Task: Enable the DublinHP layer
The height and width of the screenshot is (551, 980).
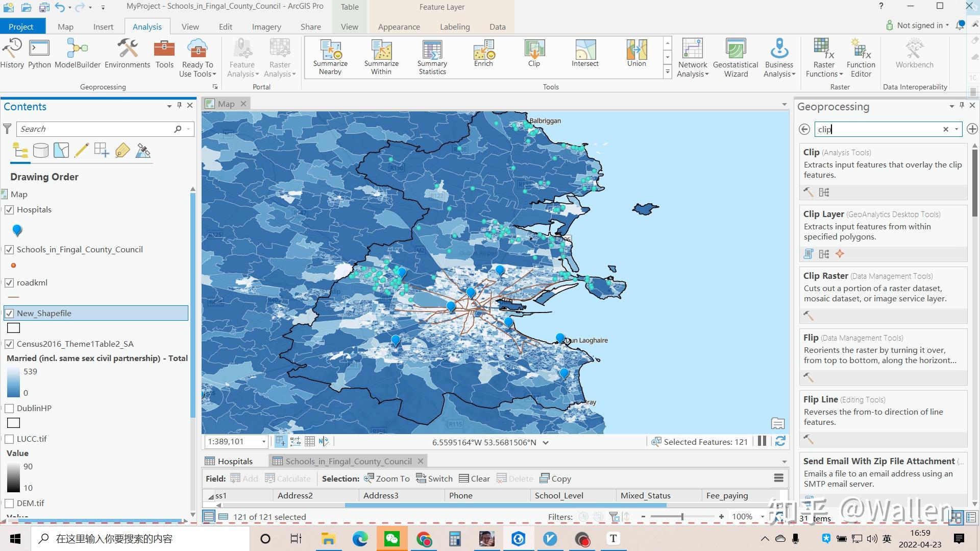Action: (x=9, y=408)
